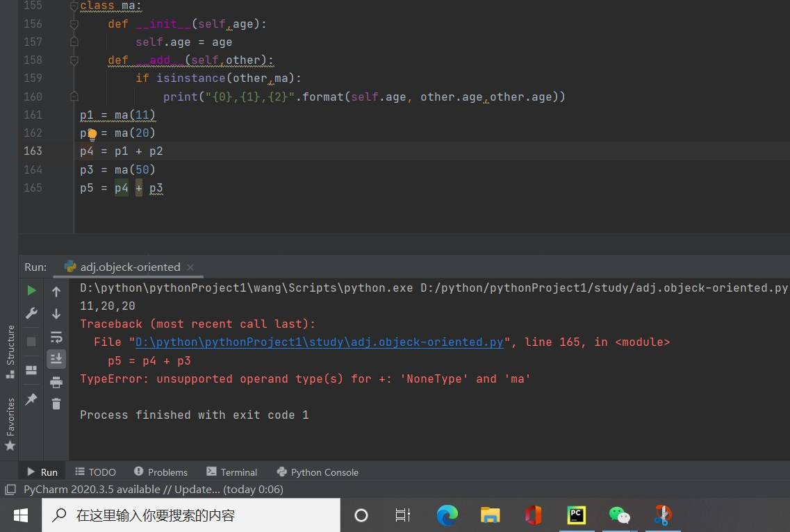
Task: Rerun the script with green play icon
Action: click(31, 290)
